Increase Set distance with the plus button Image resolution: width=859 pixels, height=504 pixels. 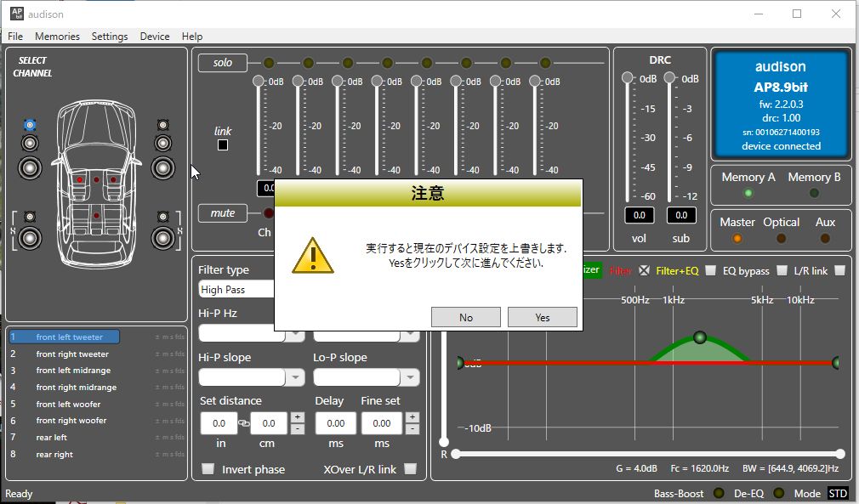297,417
